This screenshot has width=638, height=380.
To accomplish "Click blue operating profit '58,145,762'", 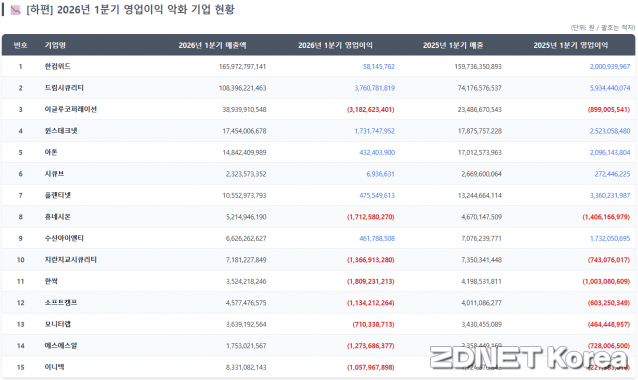I will [x=379, y=67].
